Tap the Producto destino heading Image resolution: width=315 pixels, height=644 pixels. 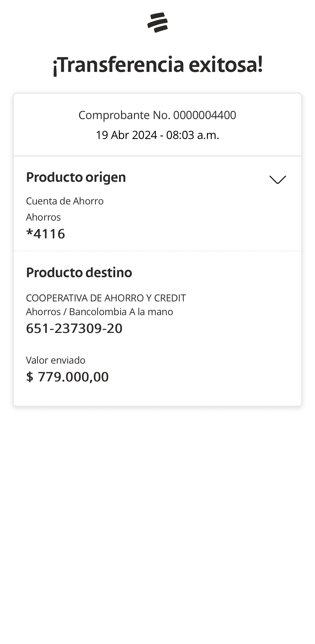pos(79,272)
